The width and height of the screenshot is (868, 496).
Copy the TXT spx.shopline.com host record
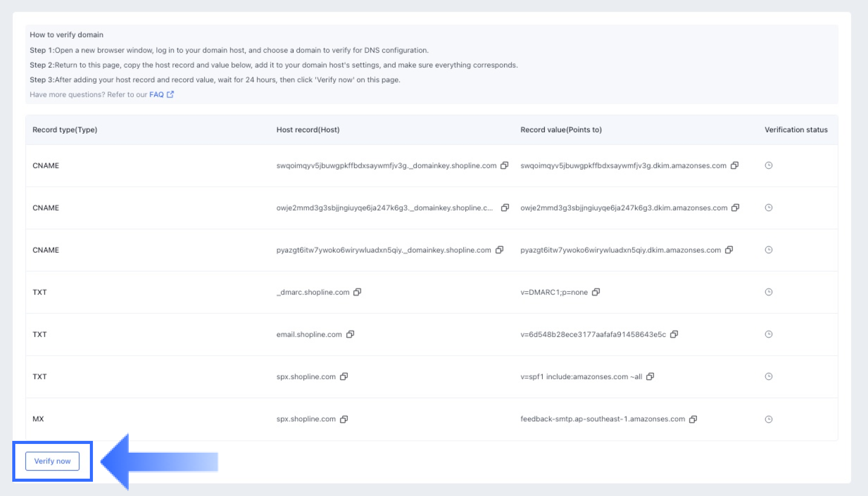pos(344,377)
